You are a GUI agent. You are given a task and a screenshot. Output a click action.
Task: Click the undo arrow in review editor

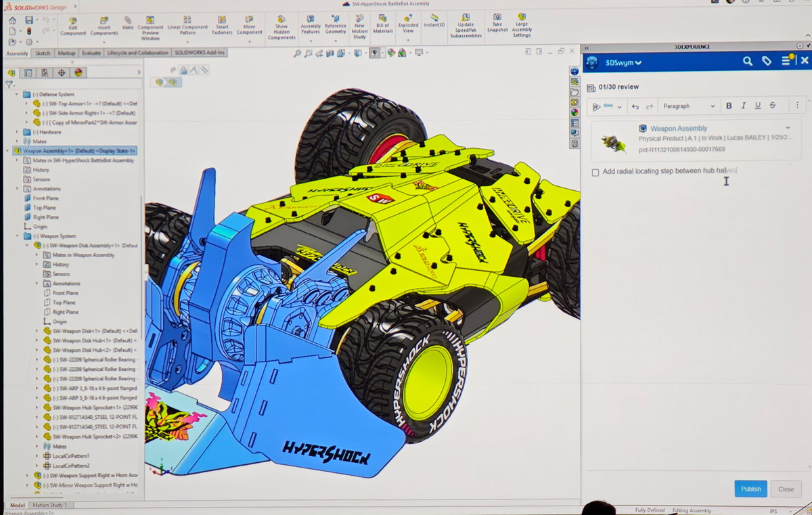click(x=635, y=106)
